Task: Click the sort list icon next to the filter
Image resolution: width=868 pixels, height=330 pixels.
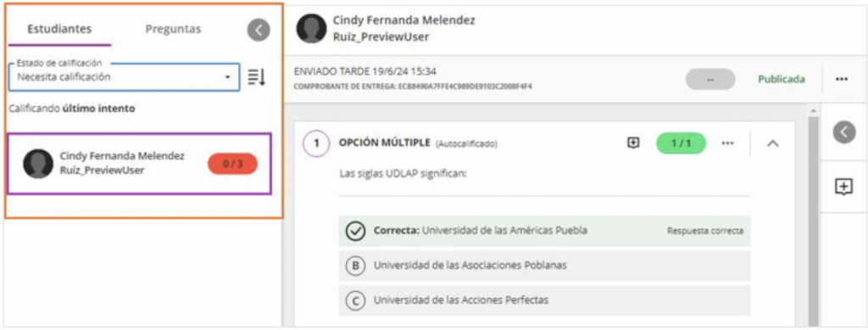Action: (x=256, y=77)
